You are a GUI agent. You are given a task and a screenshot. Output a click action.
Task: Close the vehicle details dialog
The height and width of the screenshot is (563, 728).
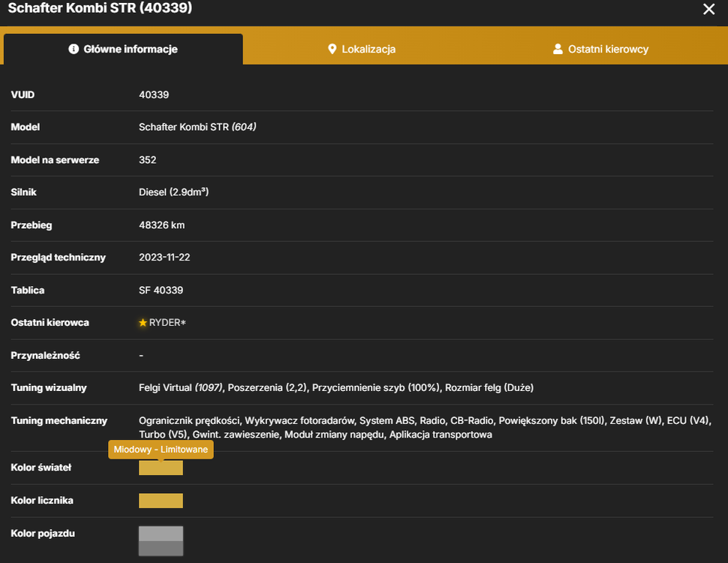tap(708, 9)
